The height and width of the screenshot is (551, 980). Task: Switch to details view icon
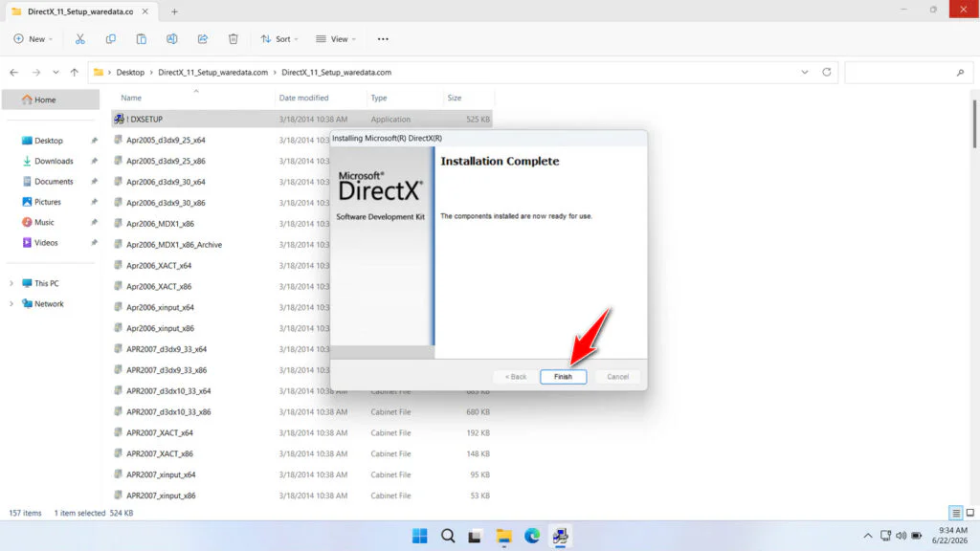point(956,513)
